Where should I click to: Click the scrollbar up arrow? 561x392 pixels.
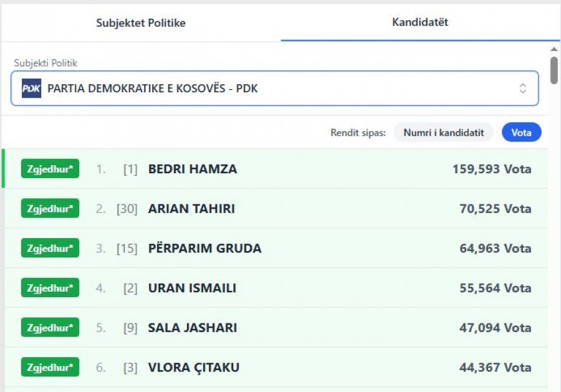click(x=554, y=49)
